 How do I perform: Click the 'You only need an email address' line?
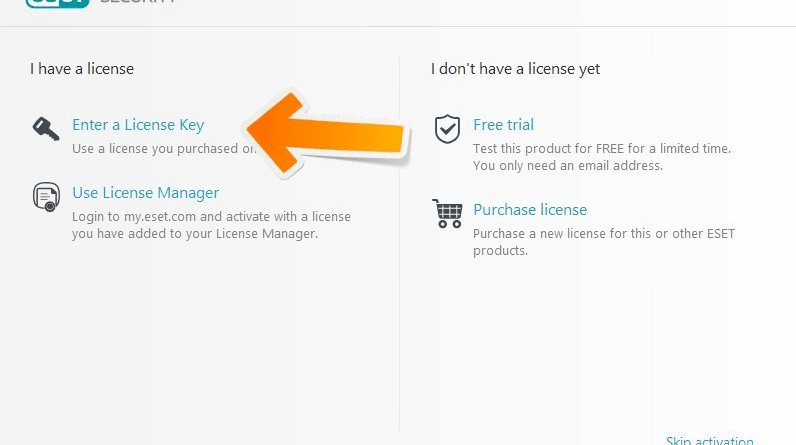568,165
